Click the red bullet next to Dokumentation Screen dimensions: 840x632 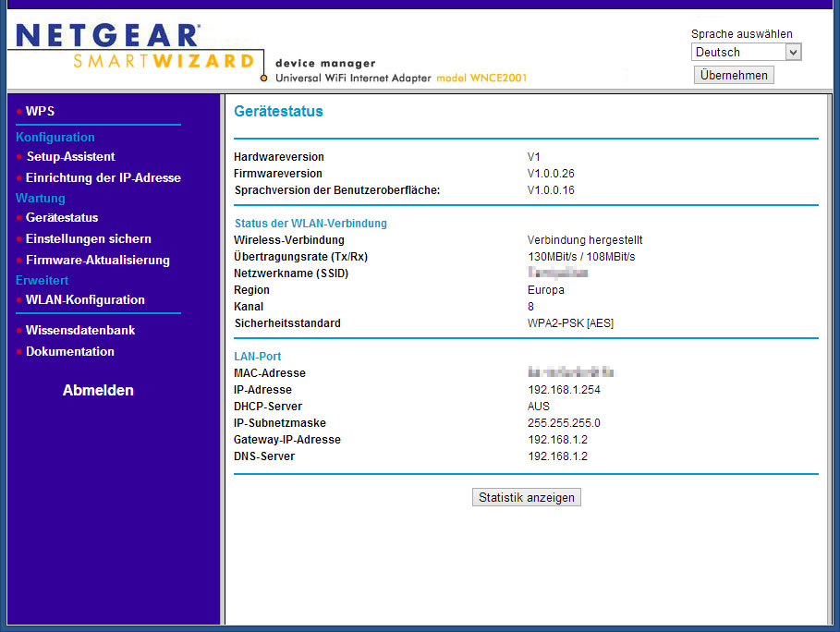tap(19, 352)
